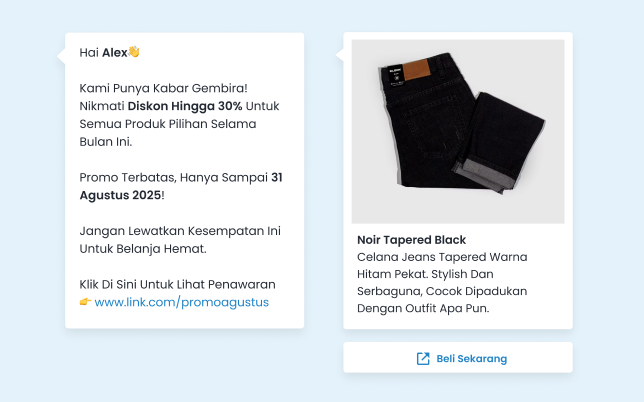Click the pointing hand emoji before the promo link

pos(85,301)
